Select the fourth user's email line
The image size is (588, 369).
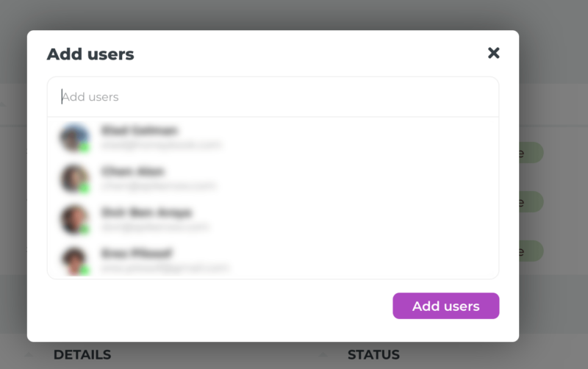(x=165, y=268)
